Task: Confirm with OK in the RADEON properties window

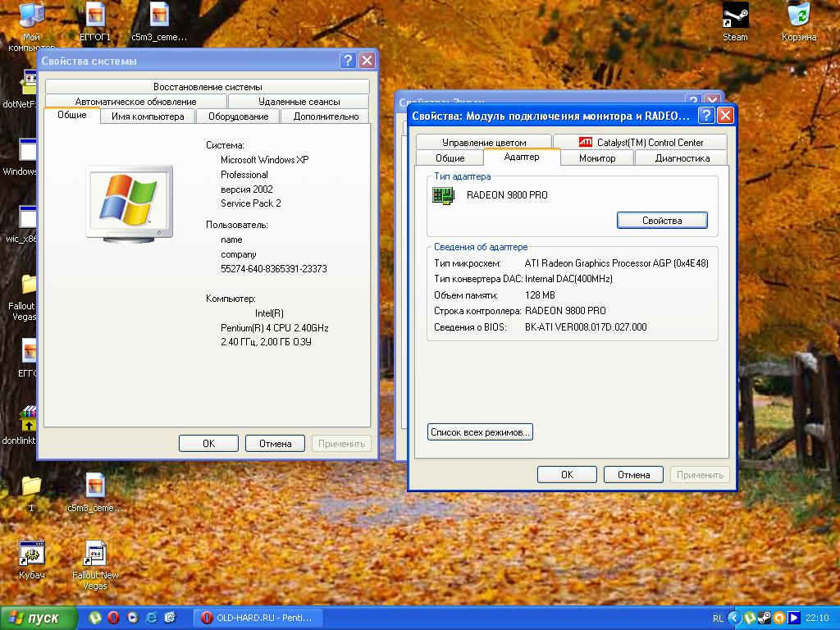Action: click(x=567, y=475)
